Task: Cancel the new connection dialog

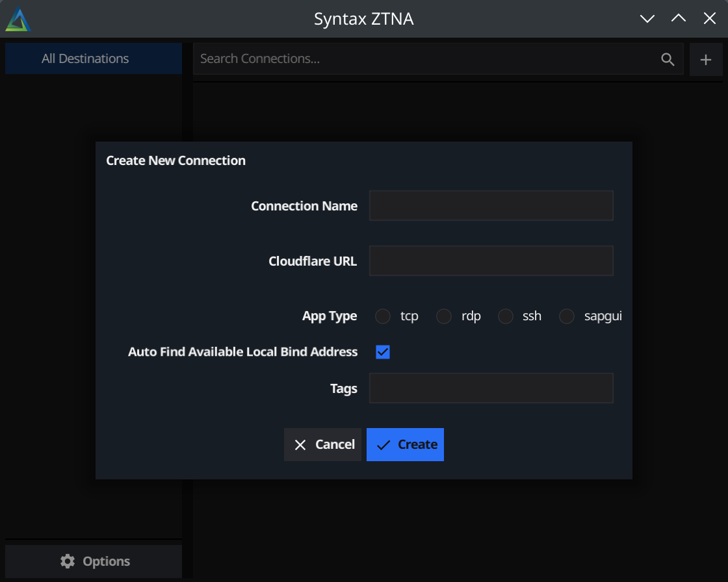Action: (x=322, y=444)
